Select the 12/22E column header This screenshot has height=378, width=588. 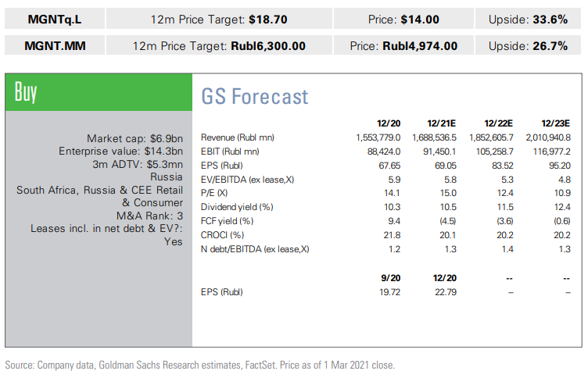pos(499,123)
